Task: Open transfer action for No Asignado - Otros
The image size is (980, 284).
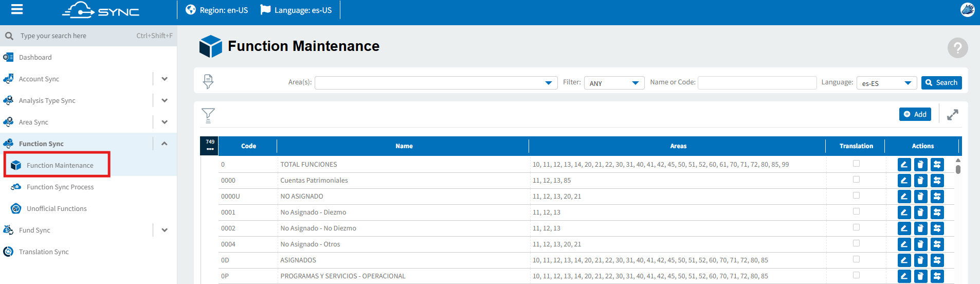Action: [x=937, y=244]
